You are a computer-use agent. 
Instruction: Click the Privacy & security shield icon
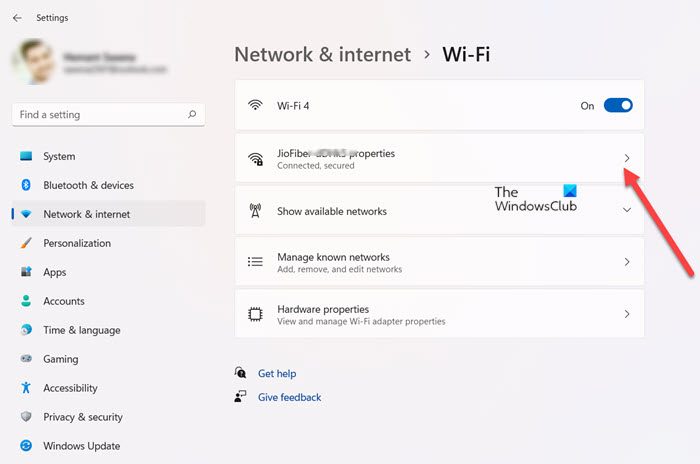coord(25,417)
